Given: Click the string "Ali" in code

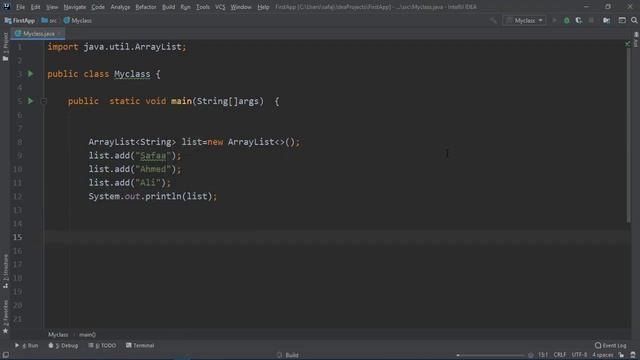Looking at the screenshot, I should click(148, 182).
